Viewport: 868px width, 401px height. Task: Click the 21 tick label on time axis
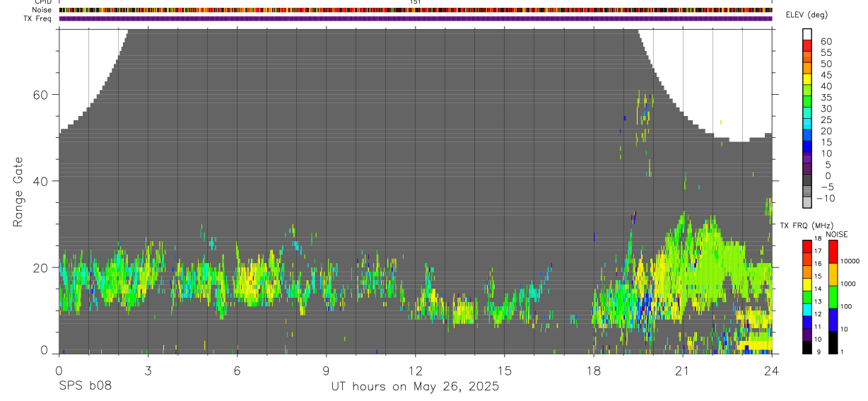683,370
